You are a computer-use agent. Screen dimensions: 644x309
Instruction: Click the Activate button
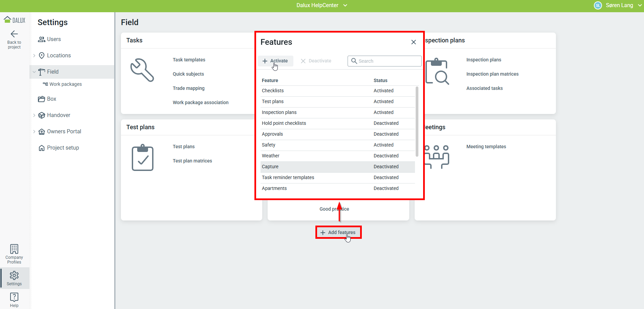coord(275,61)
